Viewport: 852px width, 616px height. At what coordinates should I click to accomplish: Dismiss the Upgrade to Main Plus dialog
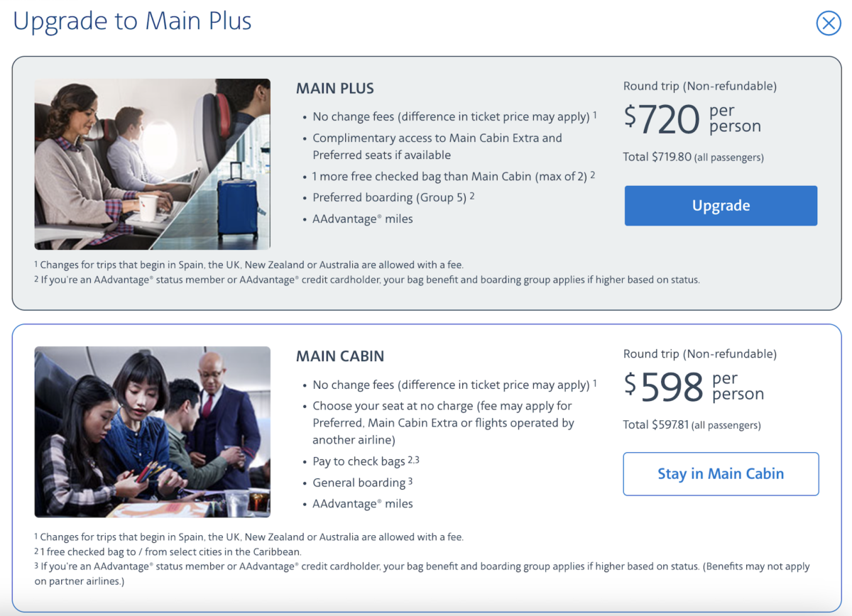click(x=828, y=23)
